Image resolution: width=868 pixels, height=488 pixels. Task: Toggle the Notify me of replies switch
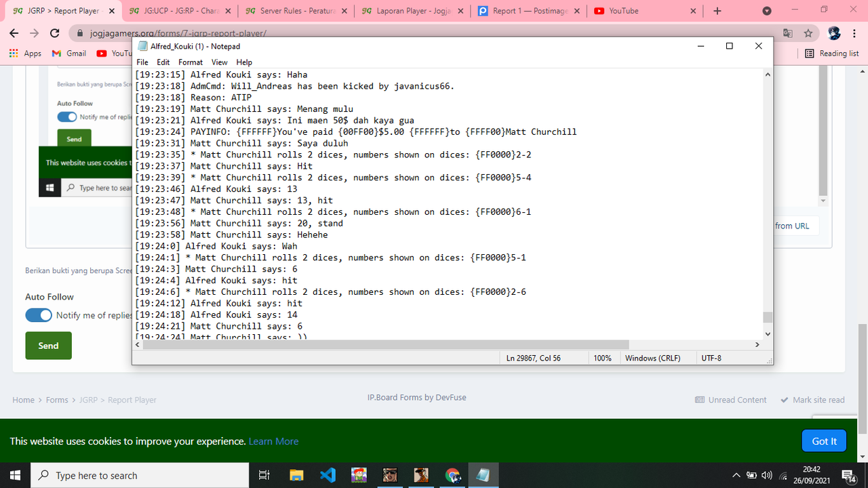tap(39, 315)
